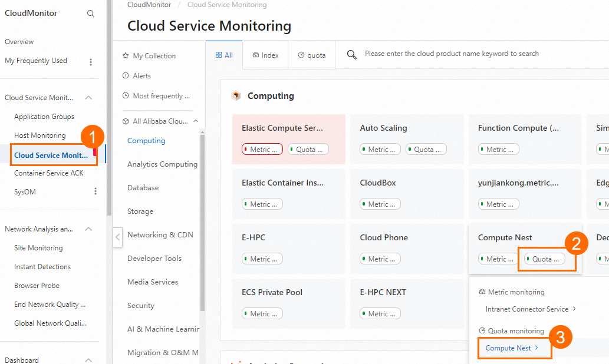Collapse the Dashboard sidebar group
Image resolution: width=609 pixels, height=364 pixels.
coord(88,360)
